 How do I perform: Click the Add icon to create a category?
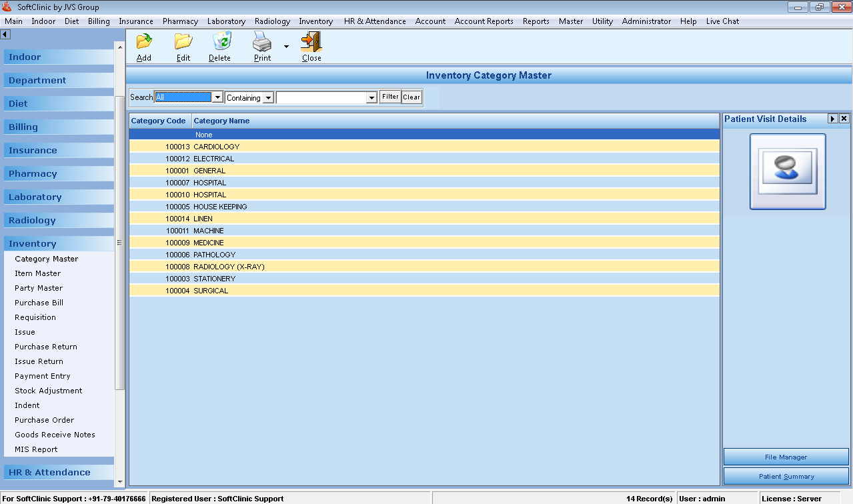(x=143, y=45)
